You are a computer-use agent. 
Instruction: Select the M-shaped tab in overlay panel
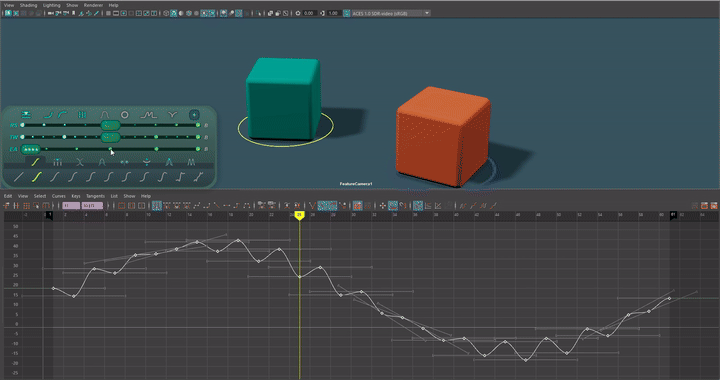(x=191, y=162)
